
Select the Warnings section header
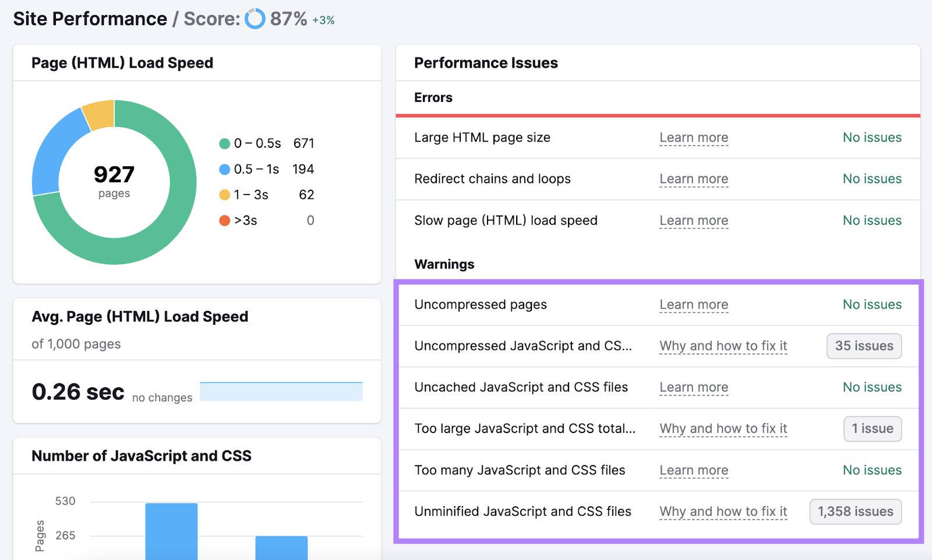pos(444,264)
